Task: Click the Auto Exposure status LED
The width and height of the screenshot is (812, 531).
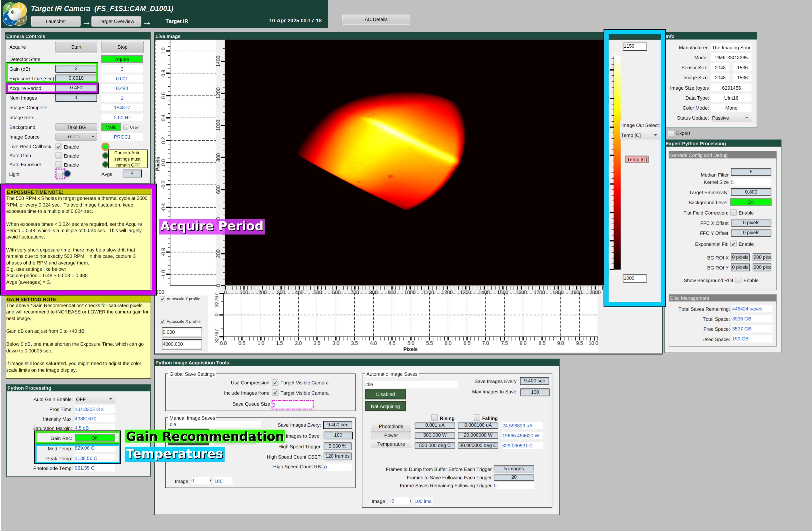Action: [105, 164]
